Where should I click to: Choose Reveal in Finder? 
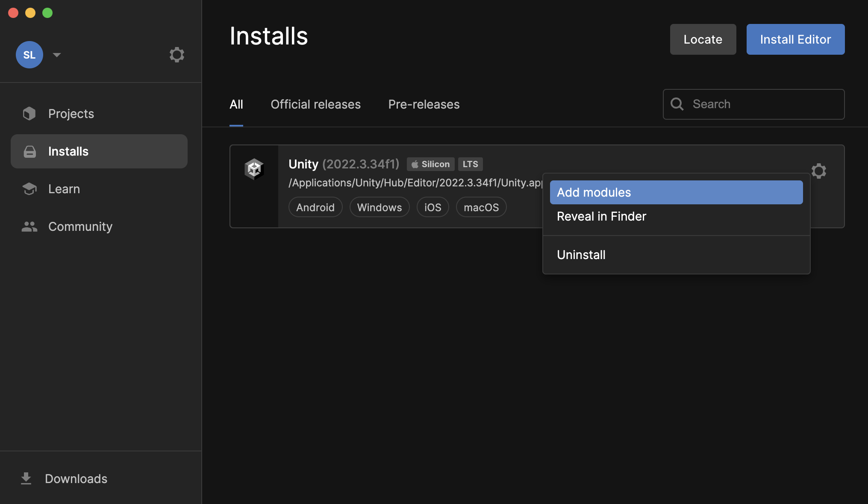pyautogui.click(x=601, y=216)
